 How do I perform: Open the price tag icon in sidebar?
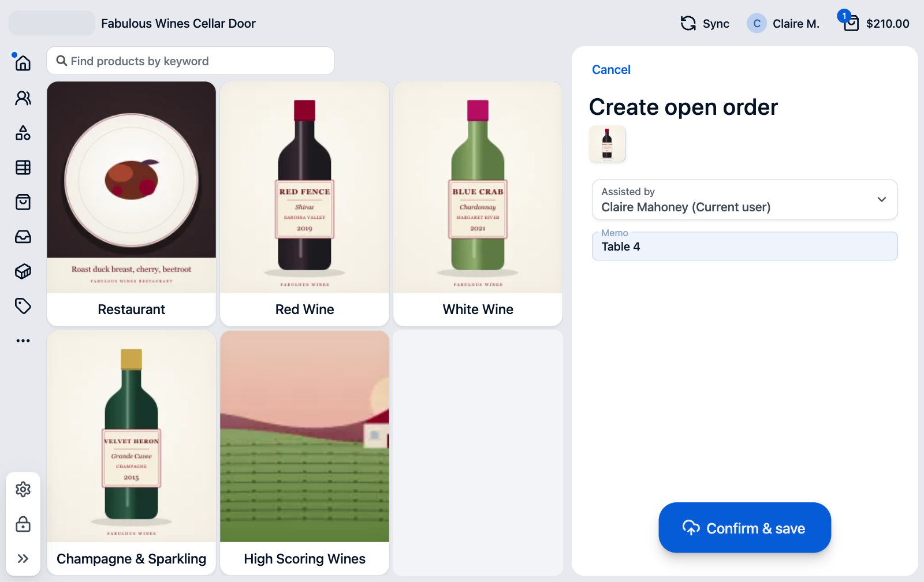tap(23, 306)
